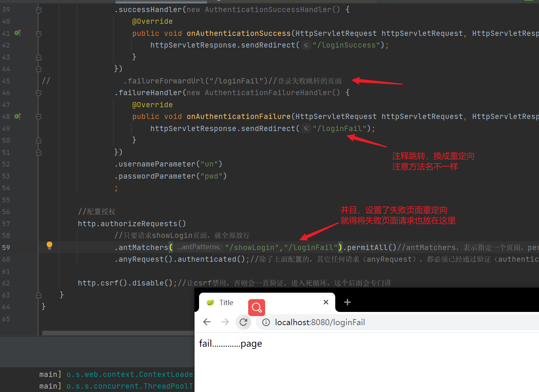Close the Title browser tab
Image resolution: width=539 pixels, height=392 pixels.
click(x=326, y=302)
